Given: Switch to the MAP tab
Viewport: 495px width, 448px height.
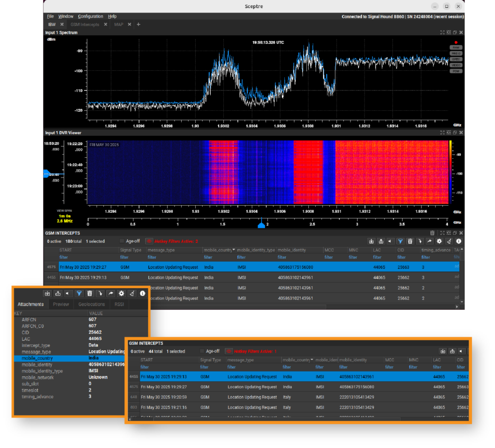Looking at the screenshot, I should [x=118, y=24].
